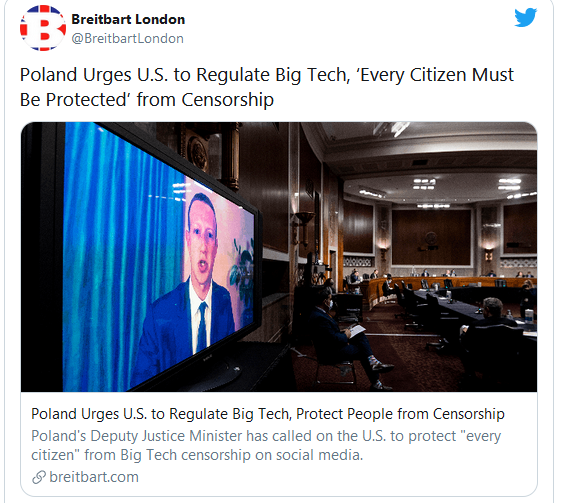The width and height of the screenshot is (586, 503).
Task: Click the Twitter bird logo
Action: click(x=525, y=18)
